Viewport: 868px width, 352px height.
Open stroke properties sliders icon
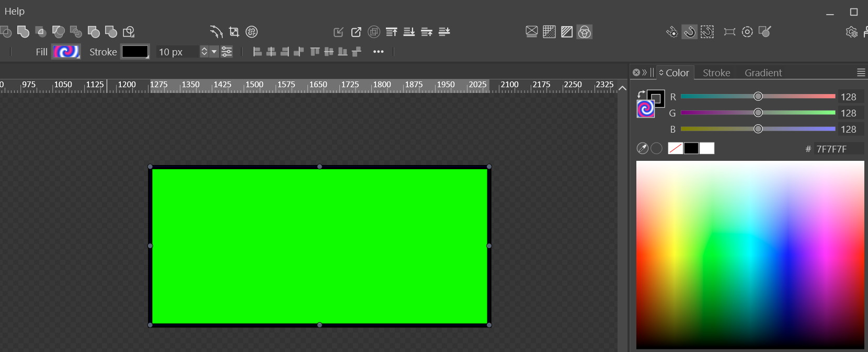point(227,52)
